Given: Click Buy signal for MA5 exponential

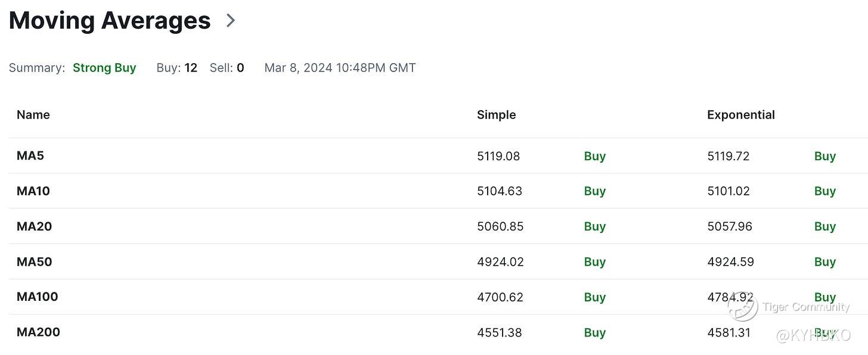Looking at the screenshot, I should click(x=825, y=156).
